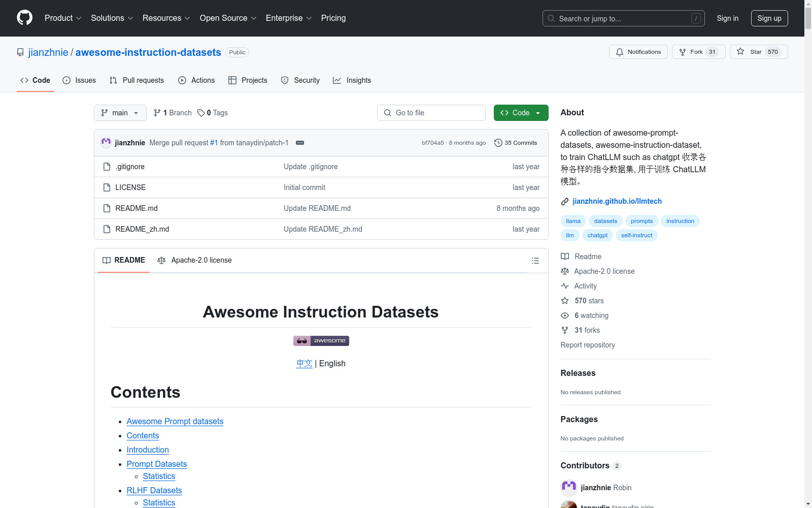Image resolution: width=812 pixels, height=508 pixels.
Task: Star the repository
Action: [x=759, y=52]
